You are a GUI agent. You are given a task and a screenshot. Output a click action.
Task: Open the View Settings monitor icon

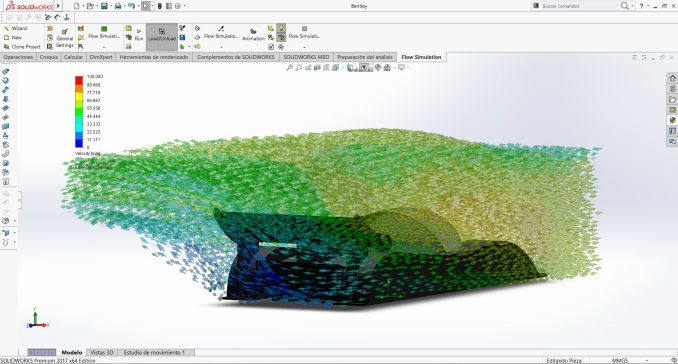pyautogui.click(x=401, y=67)
